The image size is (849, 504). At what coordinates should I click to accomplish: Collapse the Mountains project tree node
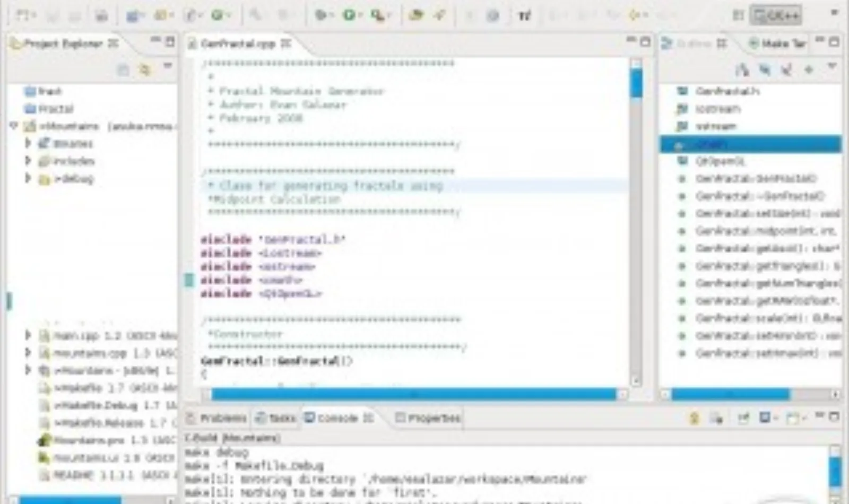[14, 126]
